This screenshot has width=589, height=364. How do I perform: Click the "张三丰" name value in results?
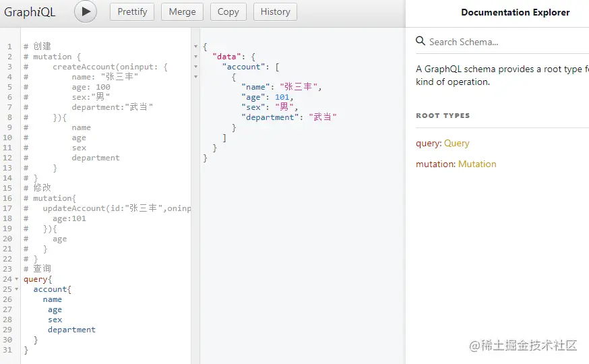(299, 87)
